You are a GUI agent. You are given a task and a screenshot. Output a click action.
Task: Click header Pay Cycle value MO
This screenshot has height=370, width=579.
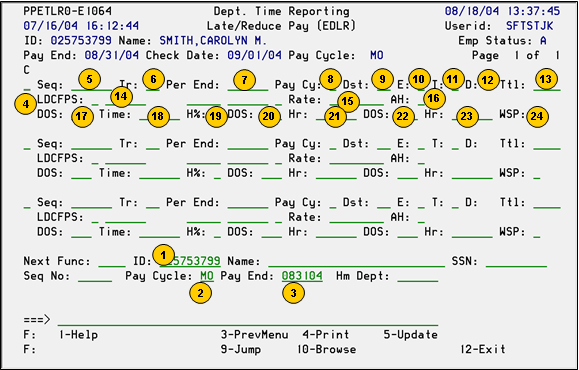click(x=377, y=55)
